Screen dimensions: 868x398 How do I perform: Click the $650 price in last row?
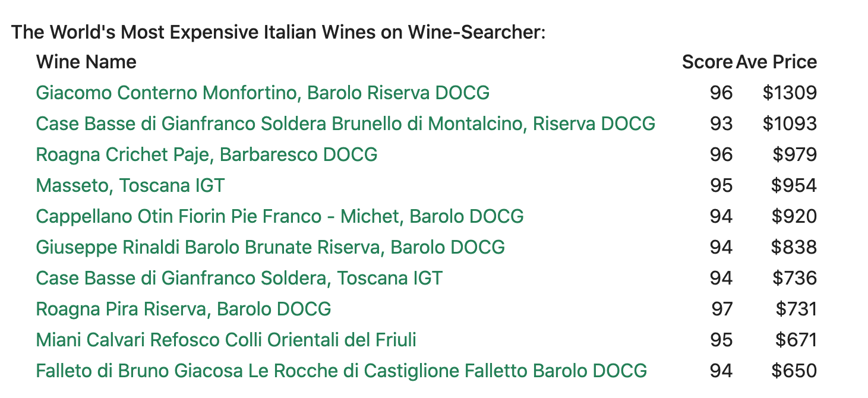click(x=794, y=371)
